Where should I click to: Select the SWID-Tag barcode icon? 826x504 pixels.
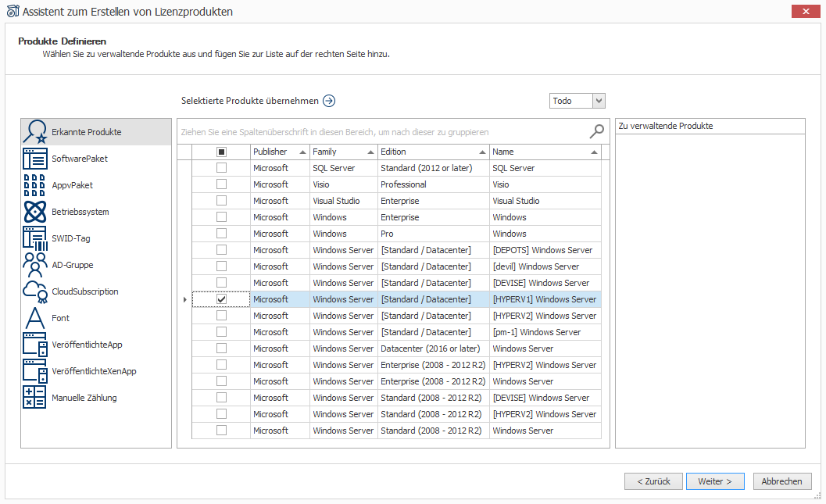click(x=34, y=238)
